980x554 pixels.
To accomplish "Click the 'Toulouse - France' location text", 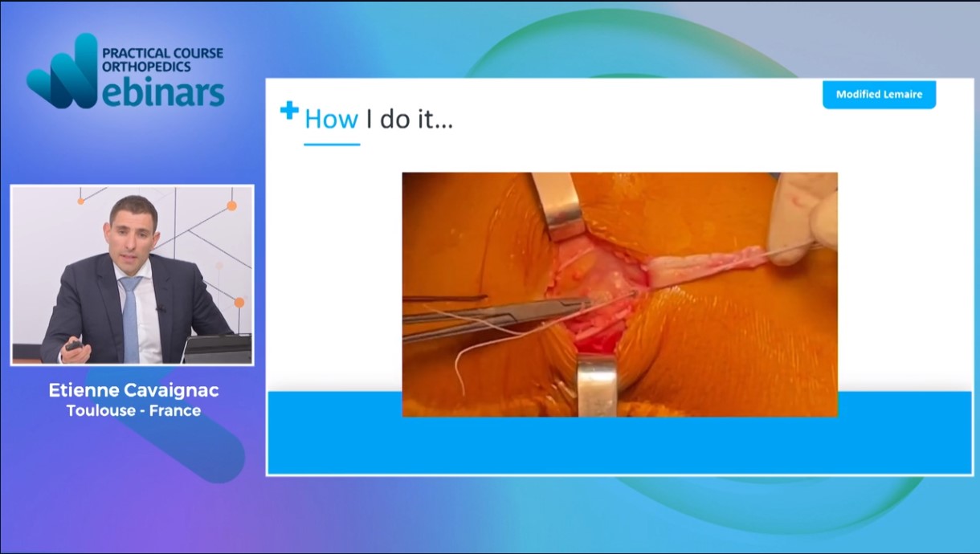I will (x=133, y=411).
